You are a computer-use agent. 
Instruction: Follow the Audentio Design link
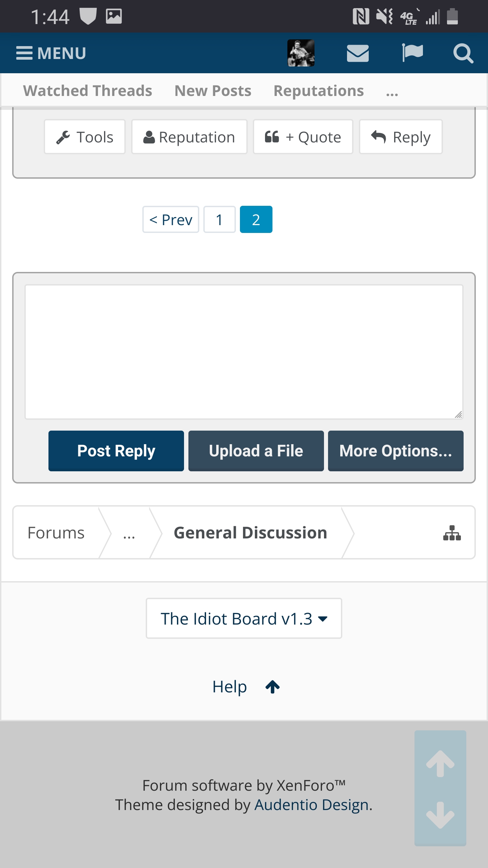pyautogui.click(x=311, y=805)
